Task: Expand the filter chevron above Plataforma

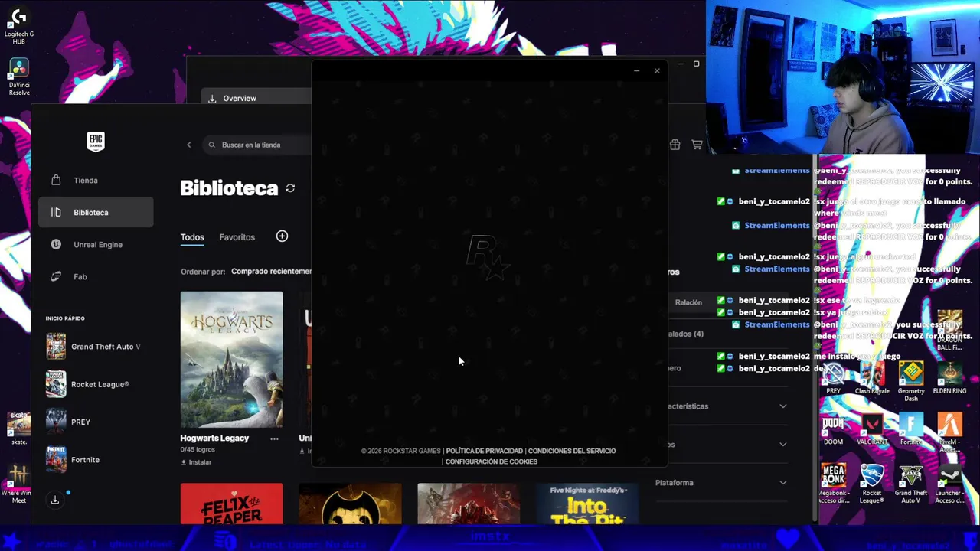Action: click(x=782, y=445)
